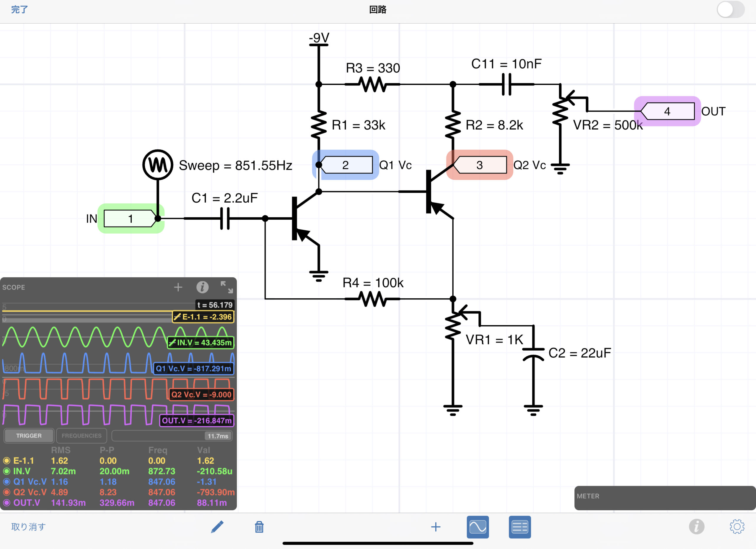Add a new trace in the SCOPE panel
The width and height of the screenshot is (756, 549).
(179, 287)
